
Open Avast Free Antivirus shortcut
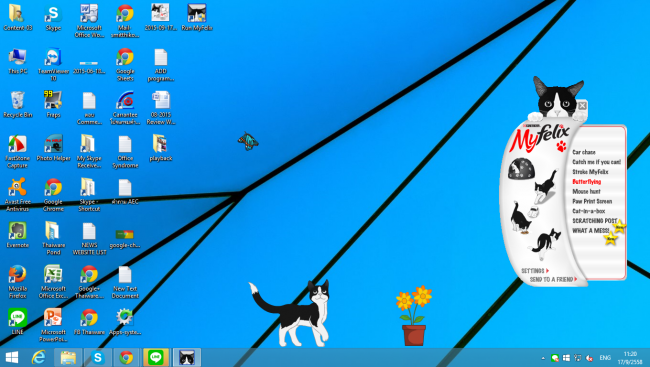tap(17, 195)
